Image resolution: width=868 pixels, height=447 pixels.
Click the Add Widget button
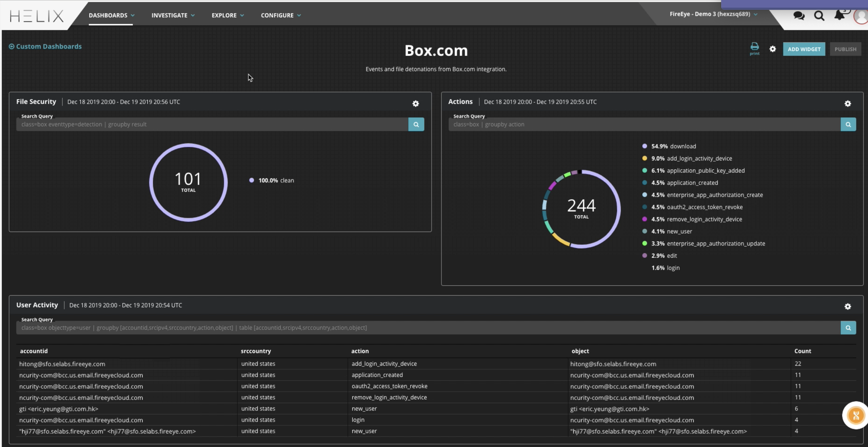pos(804,49)
